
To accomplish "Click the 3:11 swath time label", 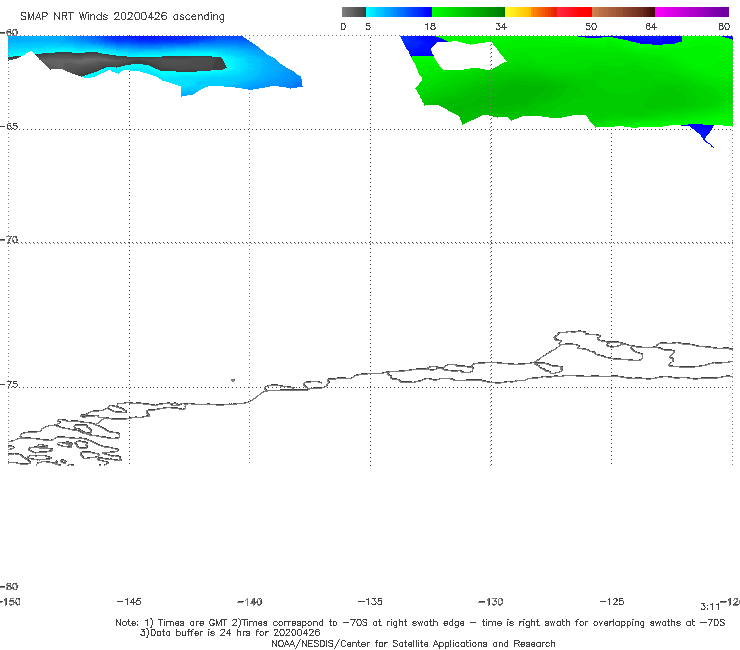I will click(710, 607).
